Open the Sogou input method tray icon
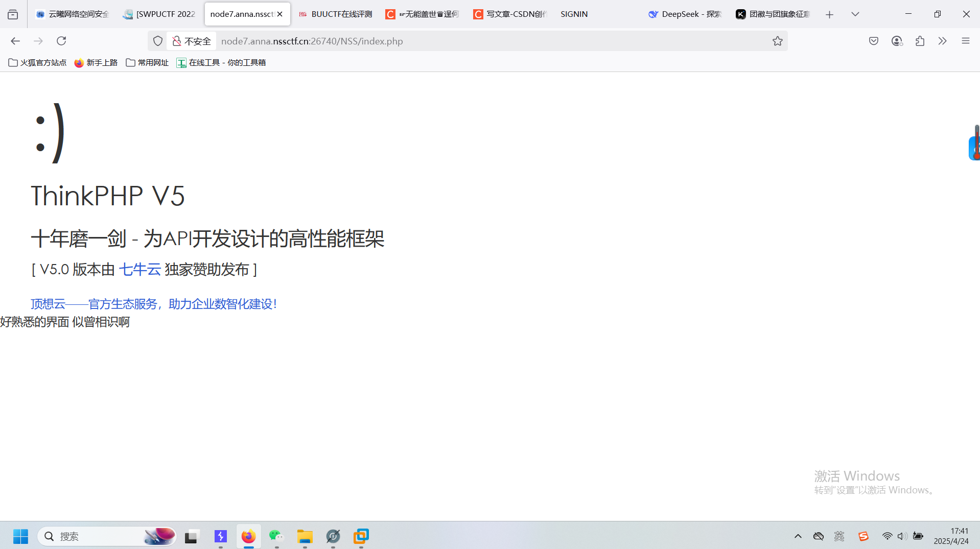The image size is (980, 549). 864,536
